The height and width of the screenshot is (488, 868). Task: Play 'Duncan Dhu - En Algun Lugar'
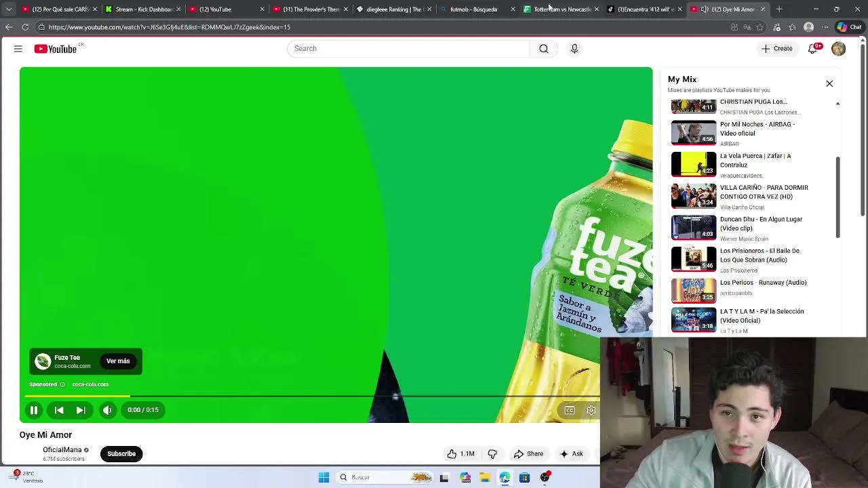click(751, 228)
